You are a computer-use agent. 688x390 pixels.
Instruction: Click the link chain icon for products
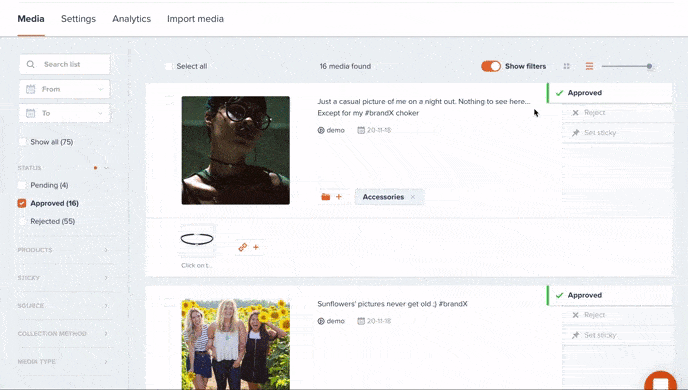point(243,247)
